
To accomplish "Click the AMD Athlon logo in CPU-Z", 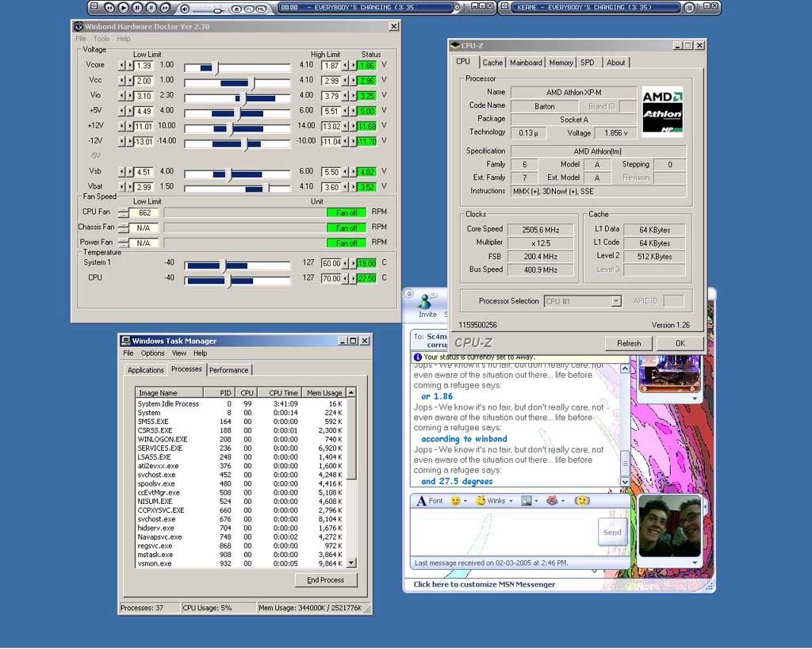I will pos(662,112).
